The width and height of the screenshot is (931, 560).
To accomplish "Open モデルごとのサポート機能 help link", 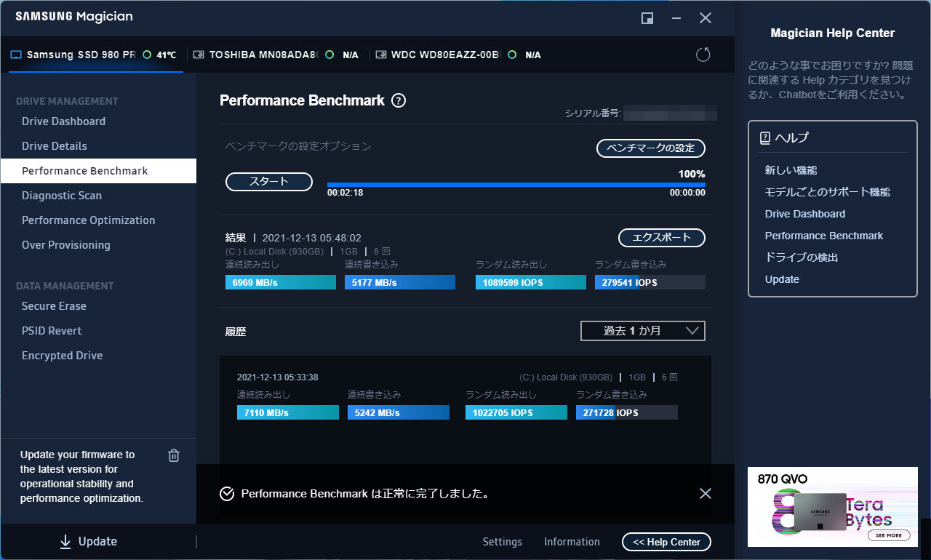I will pyautogui.click(x=828, y=192).
